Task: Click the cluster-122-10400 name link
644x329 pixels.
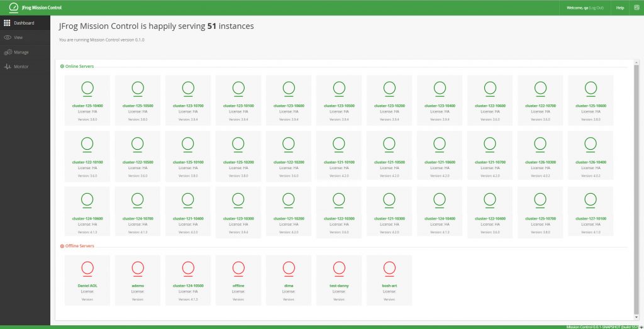Action: coord(490,218)
